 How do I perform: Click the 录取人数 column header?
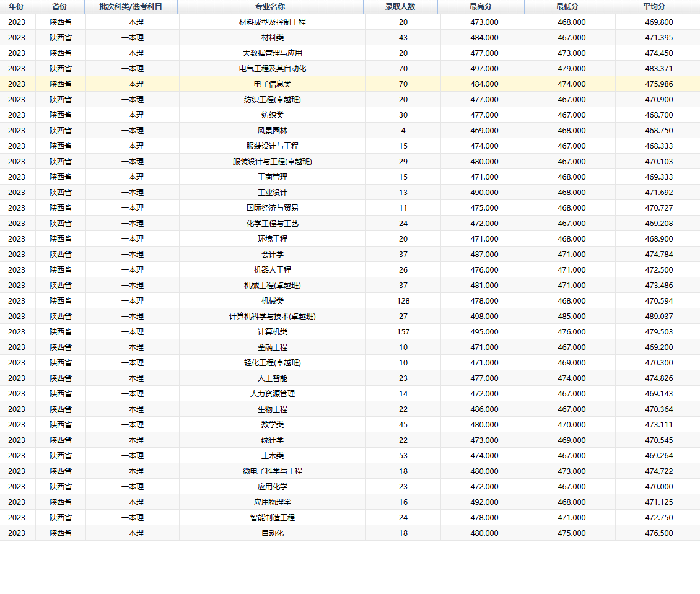[400, 7]
